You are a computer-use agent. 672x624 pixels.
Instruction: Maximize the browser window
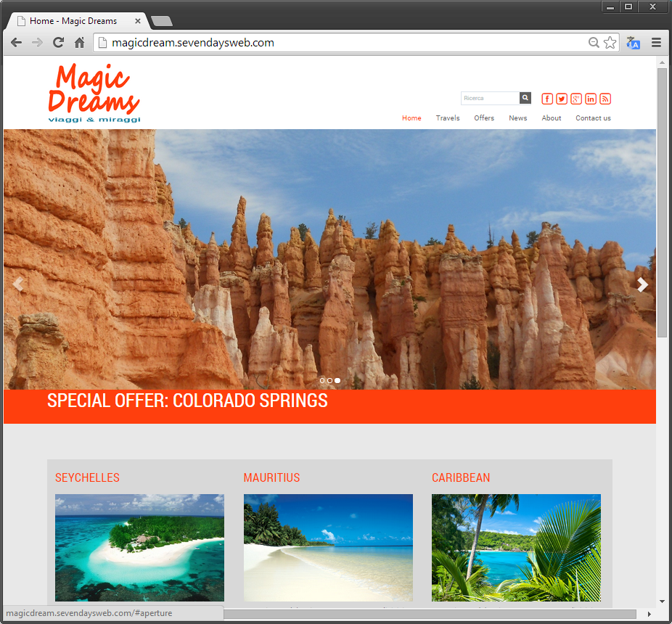(628, 7)
